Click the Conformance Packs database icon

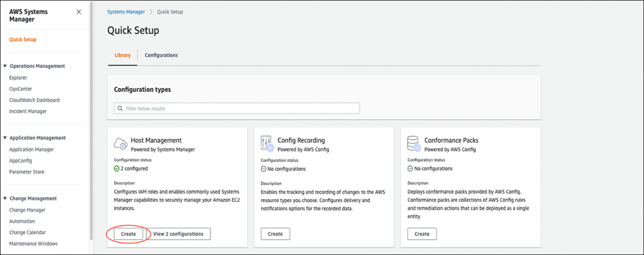coord(414,144)
